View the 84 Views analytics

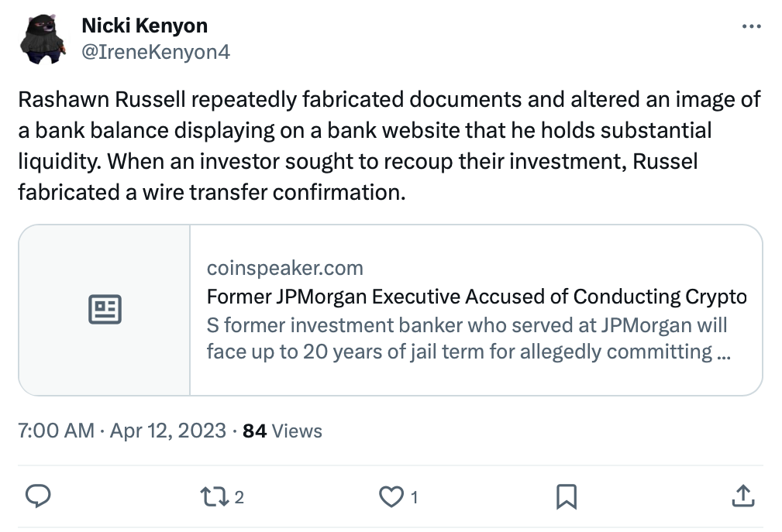point(282,431)
